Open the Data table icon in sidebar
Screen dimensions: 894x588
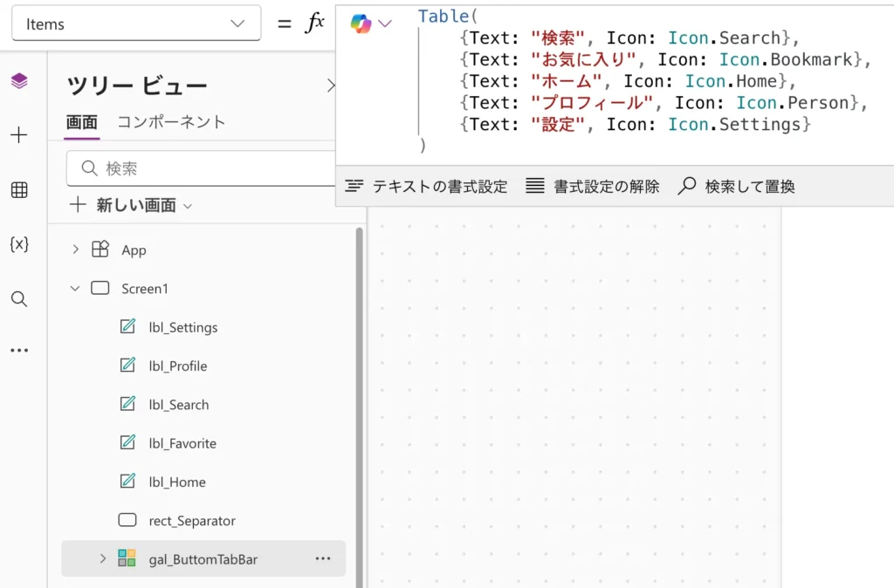tap(19, 189)
